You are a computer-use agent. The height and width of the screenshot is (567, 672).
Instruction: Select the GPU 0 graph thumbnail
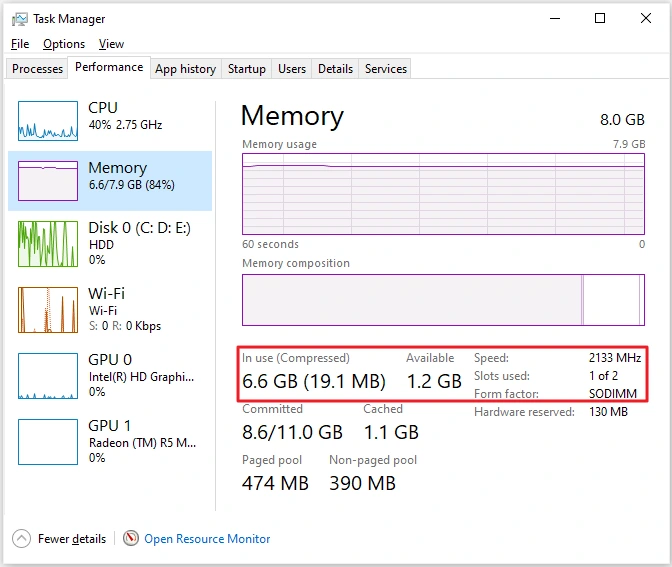pos(48,376)
